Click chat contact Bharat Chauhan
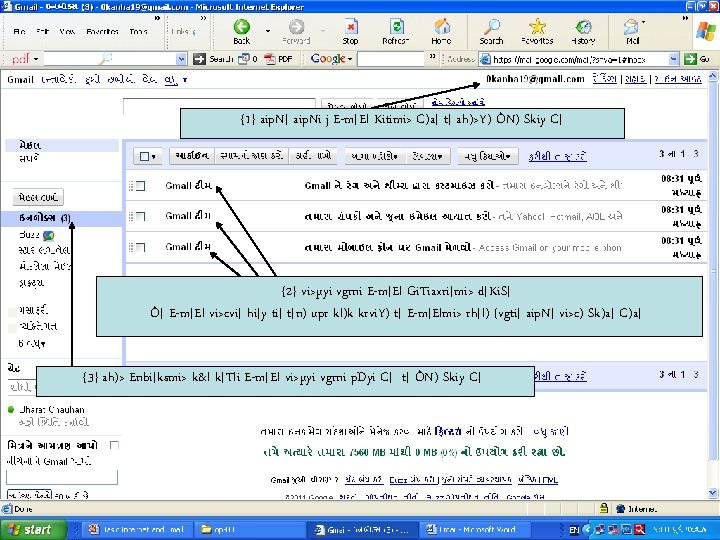This screenshot has height=540, width=720. (x=52, y=410)
